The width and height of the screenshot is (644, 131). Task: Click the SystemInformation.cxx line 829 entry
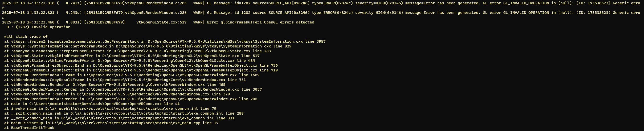(148, 46)
